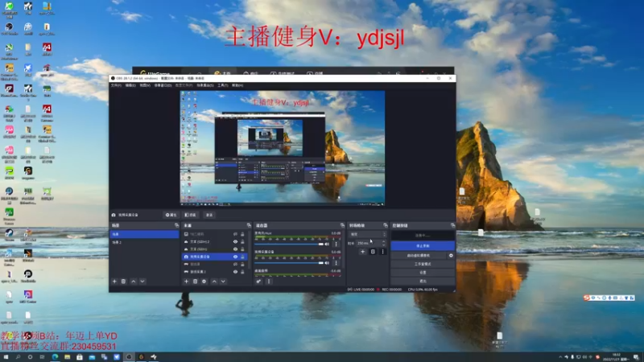
Task: Open the Windows Start menu
Action: point(6,357)
